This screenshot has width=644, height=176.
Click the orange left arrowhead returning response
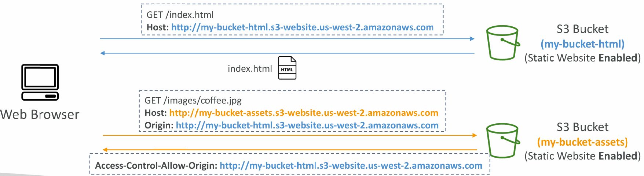[x=105, y=150]
